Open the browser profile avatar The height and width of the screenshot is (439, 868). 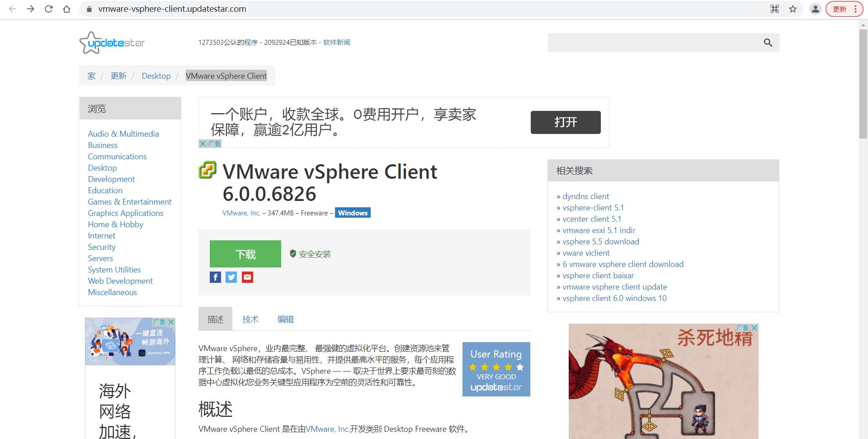(815, 9)
